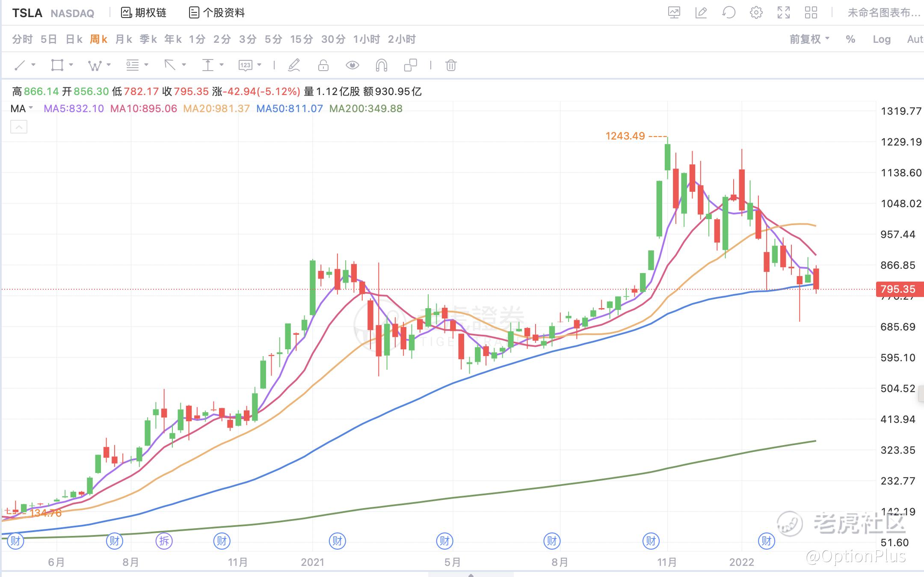Open the multi-chart grid layout icon

click(811, 13)
